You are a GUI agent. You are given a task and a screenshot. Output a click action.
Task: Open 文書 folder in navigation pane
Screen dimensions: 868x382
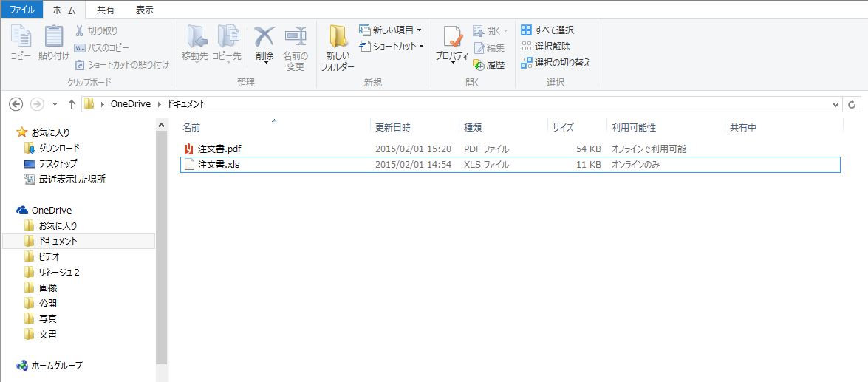tap(41, 334)
